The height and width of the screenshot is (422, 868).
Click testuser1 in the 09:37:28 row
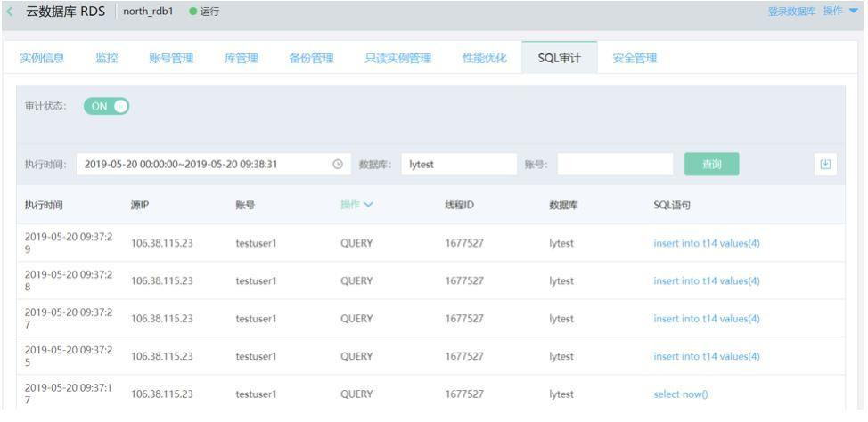coord(256,281)
